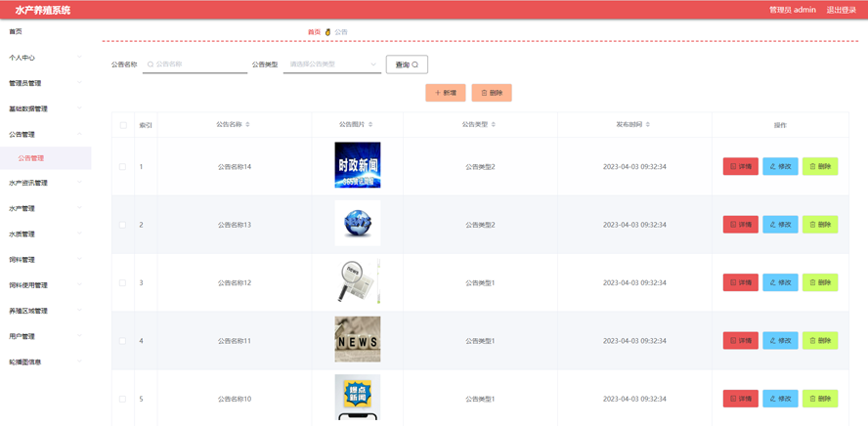Expand the 个人中心 sidebar menu
The image size is (868, 426).
[x=45, y=58]
